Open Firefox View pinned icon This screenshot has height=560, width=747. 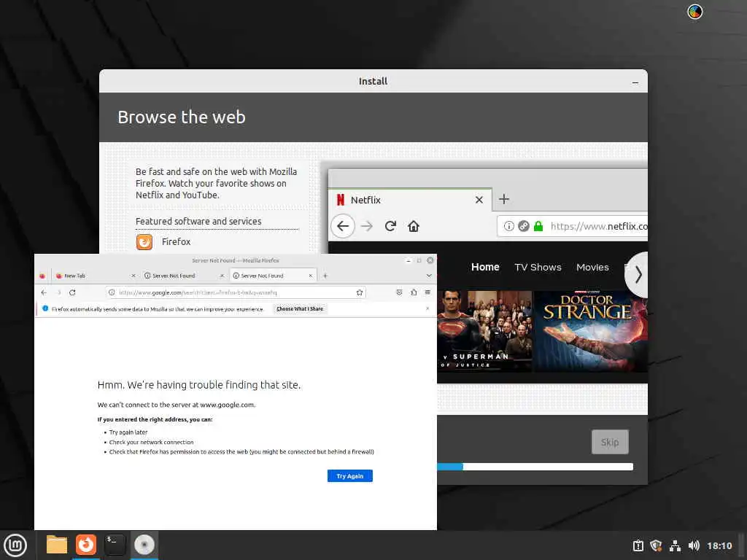[42, 276]
